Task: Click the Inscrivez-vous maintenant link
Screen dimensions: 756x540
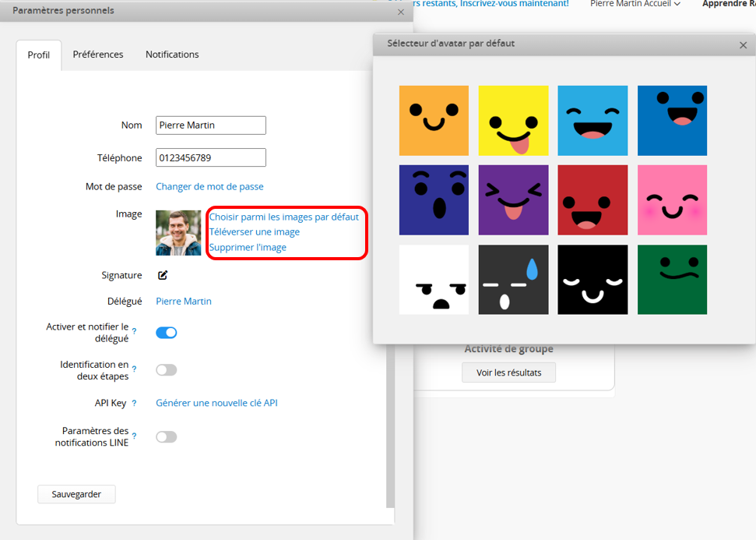Action: click(514, 4)
